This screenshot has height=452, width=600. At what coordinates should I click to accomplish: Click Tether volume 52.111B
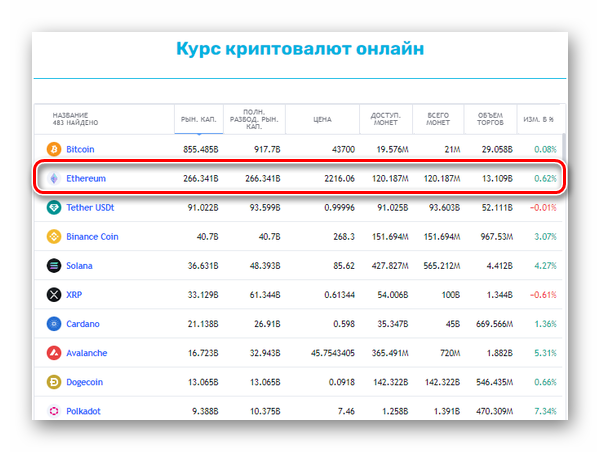coord(497,207)
